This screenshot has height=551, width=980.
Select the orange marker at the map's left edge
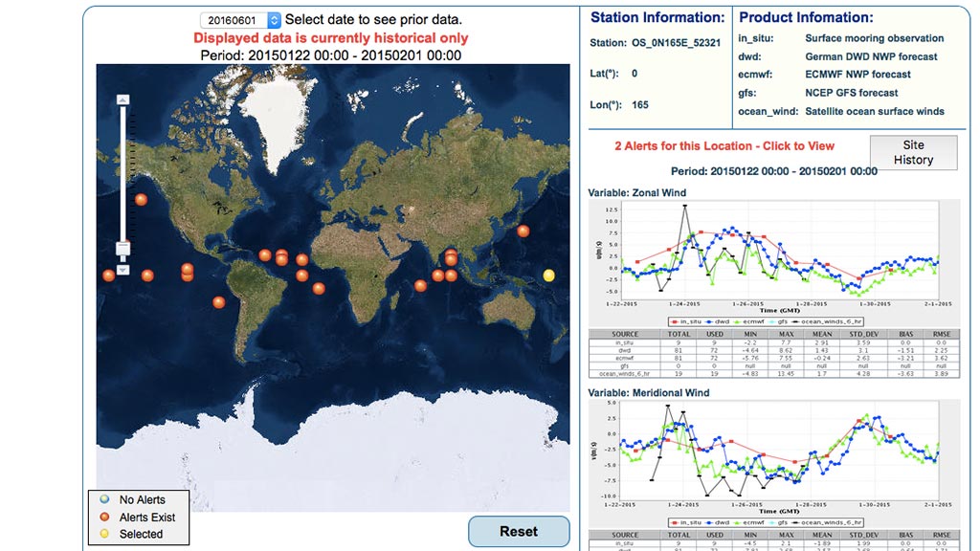coord(108,275)
